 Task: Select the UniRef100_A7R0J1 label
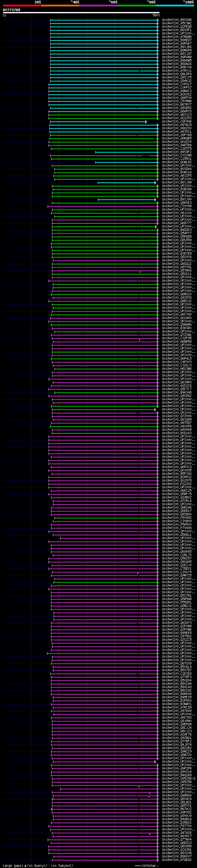pyautogui.click(x=177, y=71)
